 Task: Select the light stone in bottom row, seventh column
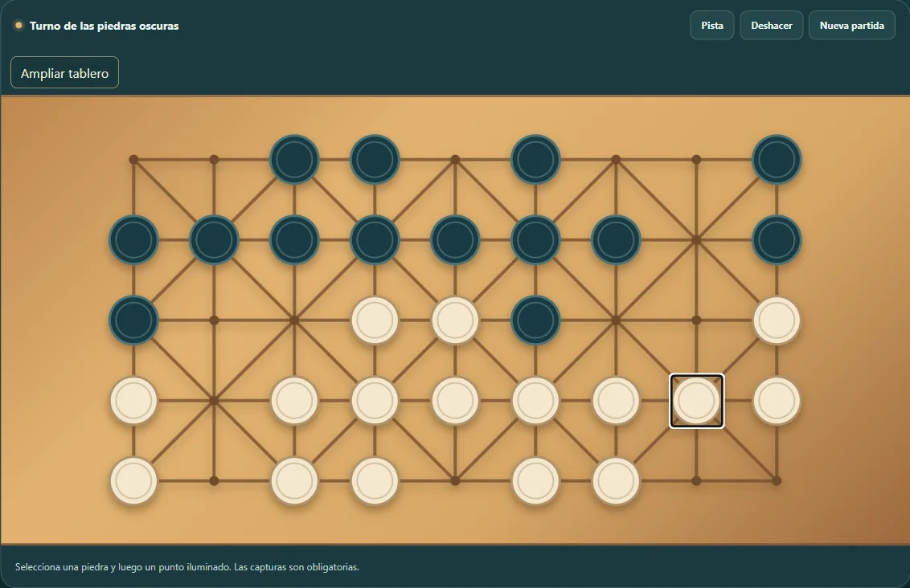click(616, 480)
